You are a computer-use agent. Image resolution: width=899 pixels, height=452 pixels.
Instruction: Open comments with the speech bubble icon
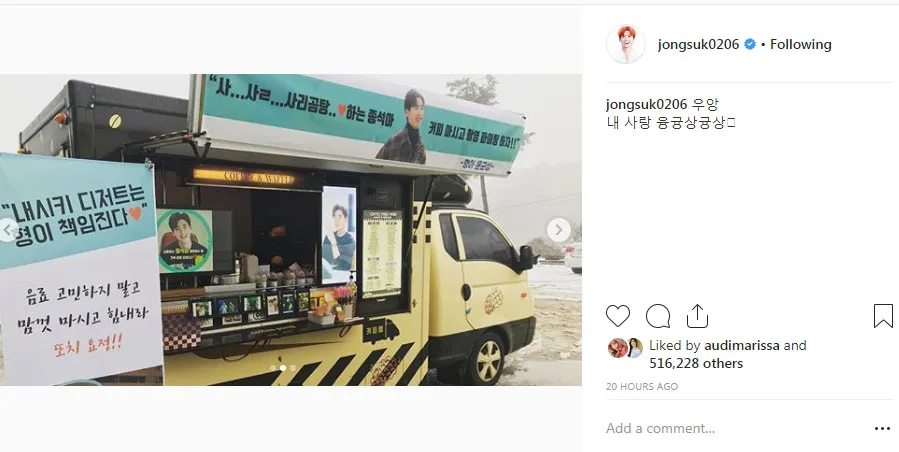[658, 316]
